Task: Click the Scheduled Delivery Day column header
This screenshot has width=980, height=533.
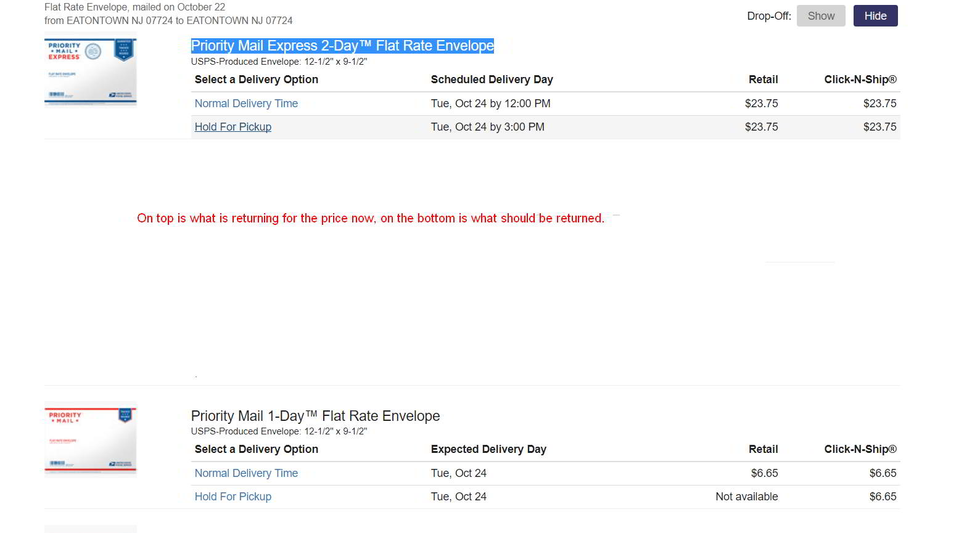Action: coord(492,79)
